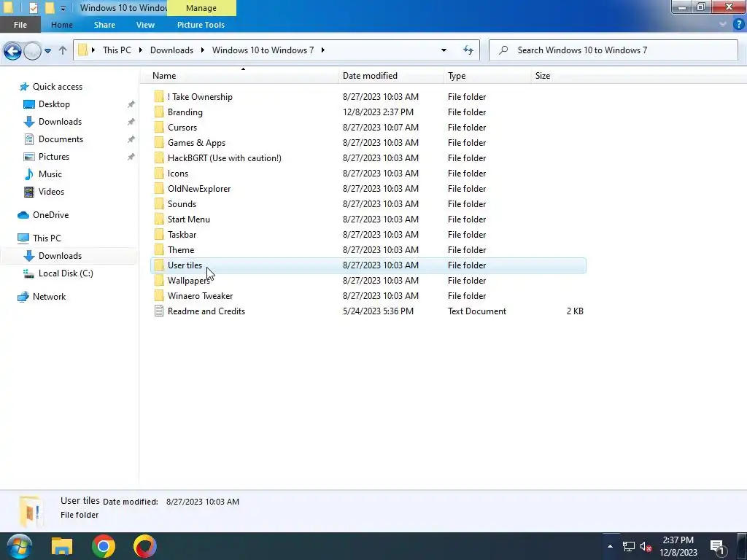Viewport: 747px width, 560px height.
Task: Open the recent locations dropdown arrow
Action: (x=47, y=50)
